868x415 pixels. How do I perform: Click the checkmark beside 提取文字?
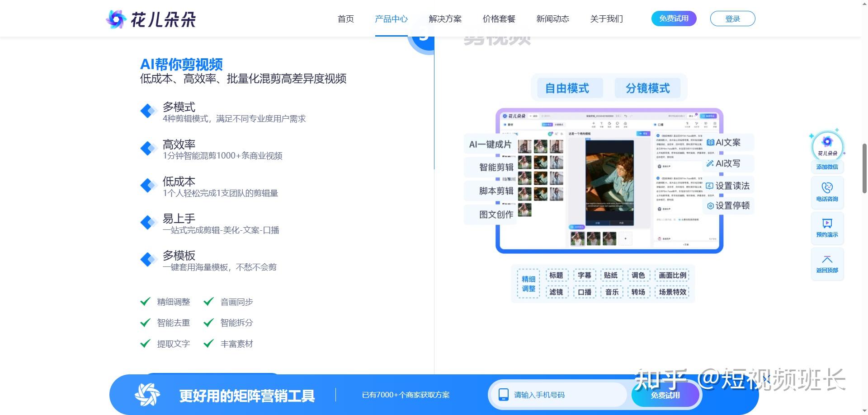pyautogui.click(x=145, y=344)
